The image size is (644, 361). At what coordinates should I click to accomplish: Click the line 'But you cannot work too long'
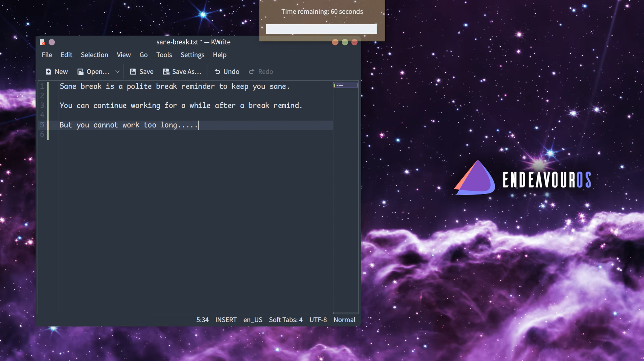pos(129,125)
